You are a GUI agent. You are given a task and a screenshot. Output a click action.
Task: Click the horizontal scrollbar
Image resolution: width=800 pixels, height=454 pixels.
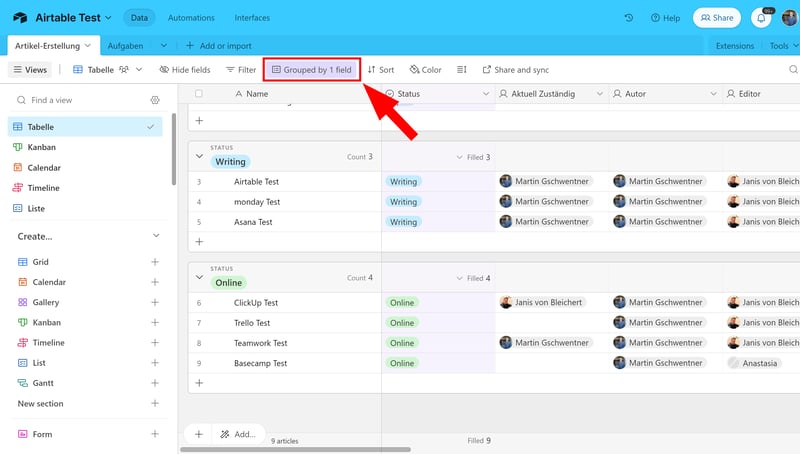[x=295, y=449]
